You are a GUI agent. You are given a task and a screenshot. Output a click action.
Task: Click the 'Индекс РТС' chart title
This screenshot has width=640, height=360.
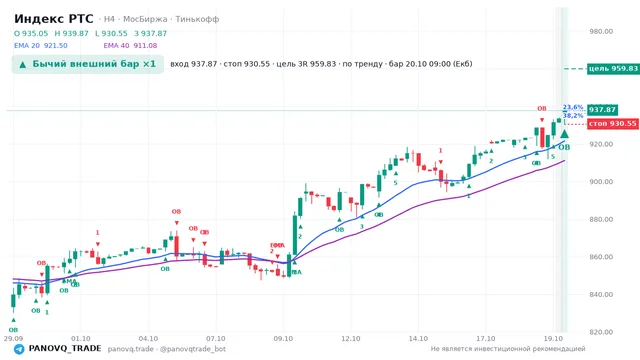[53, 19]
